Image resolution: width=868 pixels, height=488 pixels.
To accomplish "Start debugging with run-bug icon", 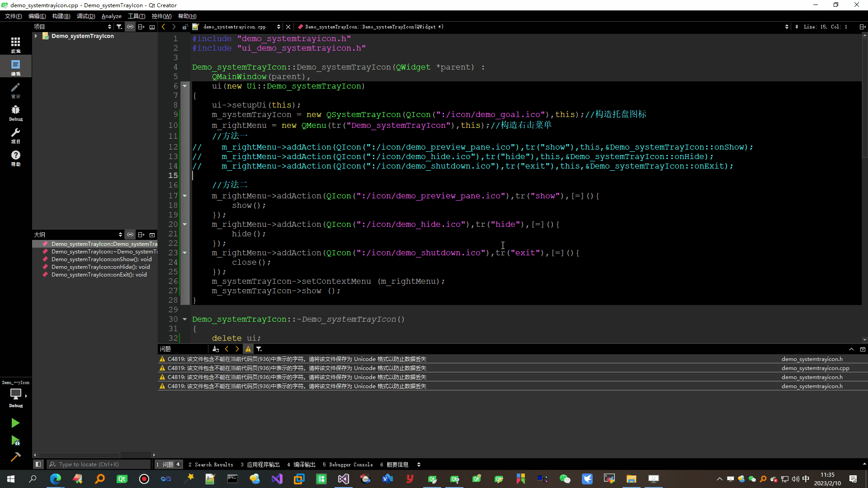I will [x=15, y=440].
